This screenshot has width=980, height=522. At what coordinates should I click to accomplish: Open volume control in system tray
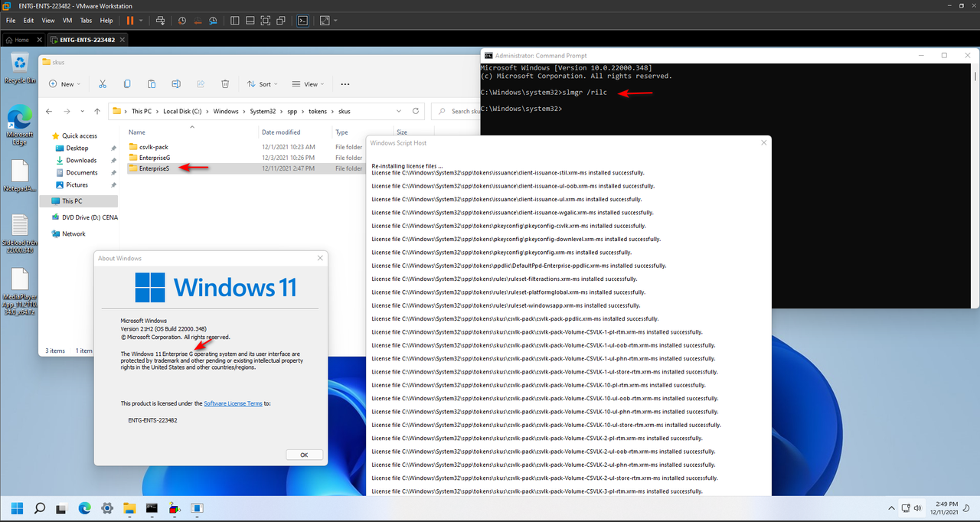[918, 507]
